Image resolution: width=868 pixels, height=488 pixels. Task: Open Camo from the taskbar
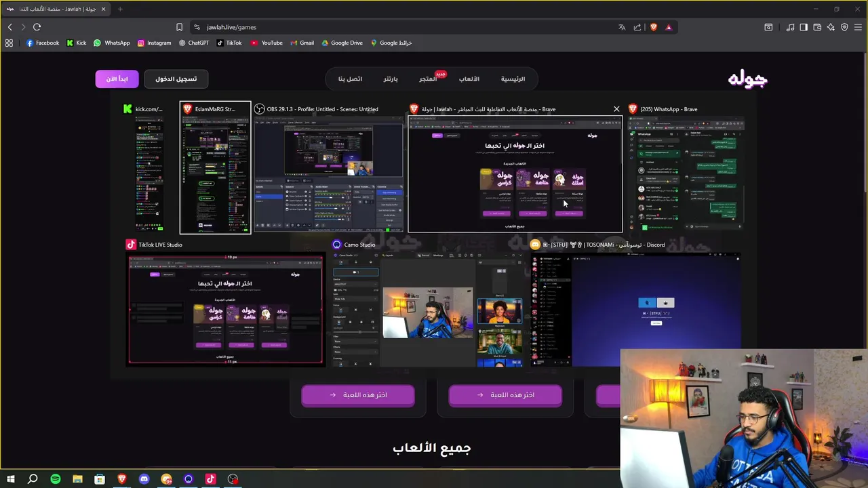coord(189,479)
